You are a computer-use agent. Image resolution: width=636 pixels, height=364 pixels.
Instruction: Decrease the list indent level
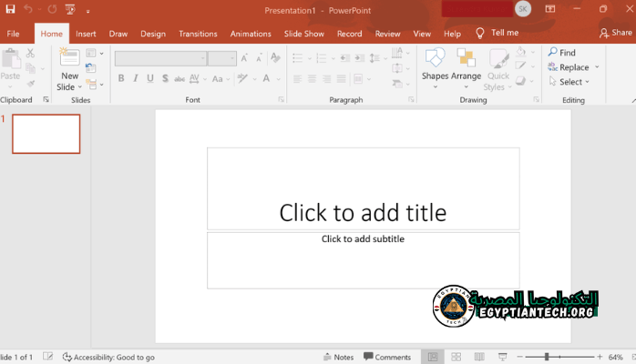[344, 58]
